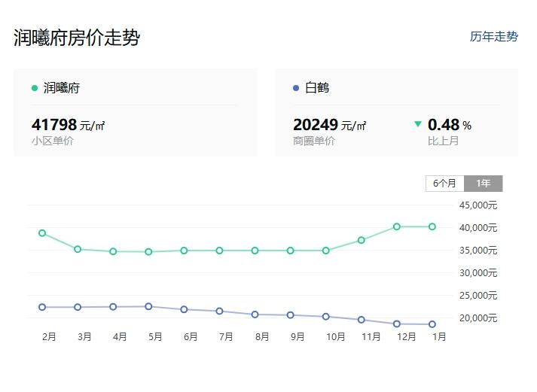Click the 白鹤 legend label
Screen dimensions: 537x392
(x=317, y=88)
